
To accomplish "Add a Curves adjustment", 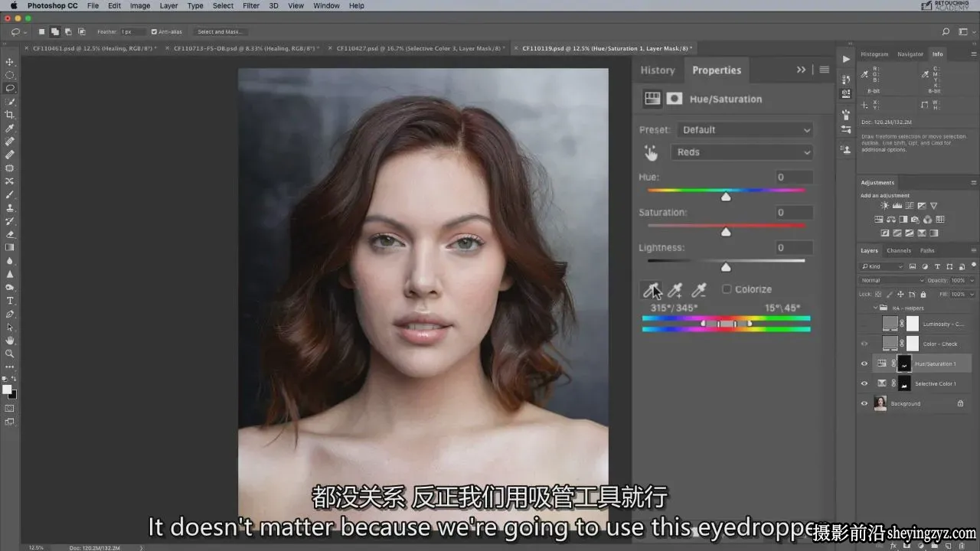I will [x=910, y=206].
